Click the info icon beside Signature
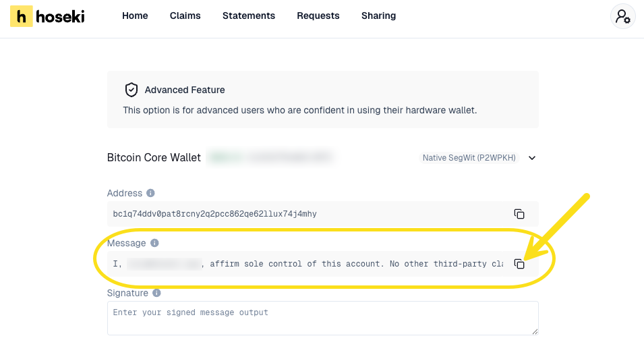644x359 pixels. pyautogui.click(x=157, y=294)
